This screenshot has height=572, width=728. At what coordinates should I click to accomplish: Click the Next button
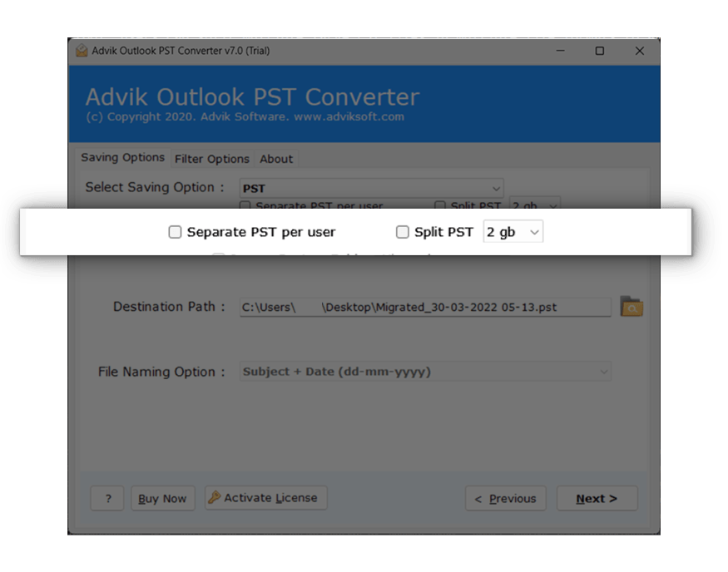(597, 499)
